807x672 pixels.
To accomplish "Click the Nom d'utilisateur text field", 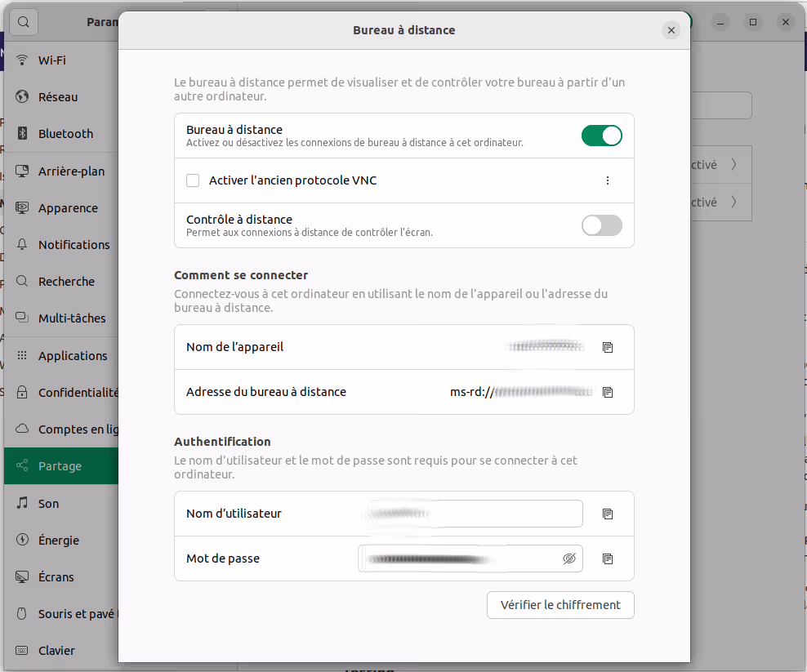I will pyautogui.click(x=470, y=514).
